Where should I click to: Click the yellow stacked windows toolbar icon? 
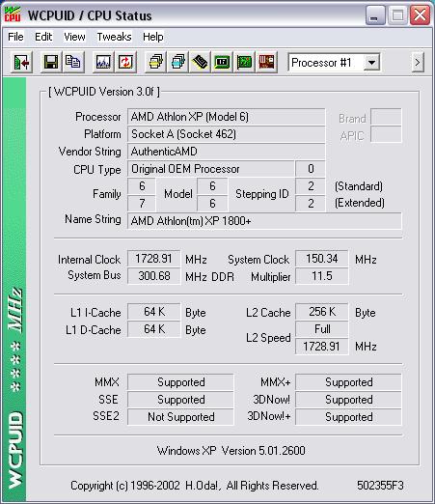click(155, 62)
